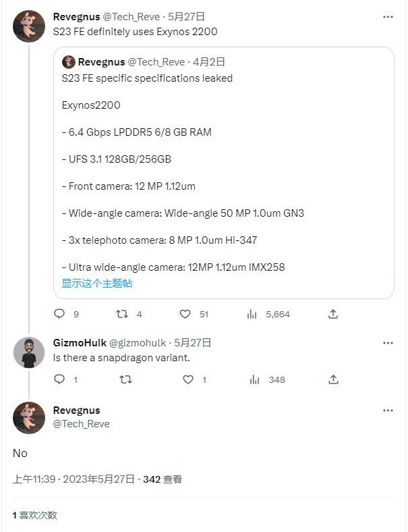The width and height of the screenshot is (408, 532).
Task: Open Revegnus avatar on the top tweet
Action: point(29,26)
